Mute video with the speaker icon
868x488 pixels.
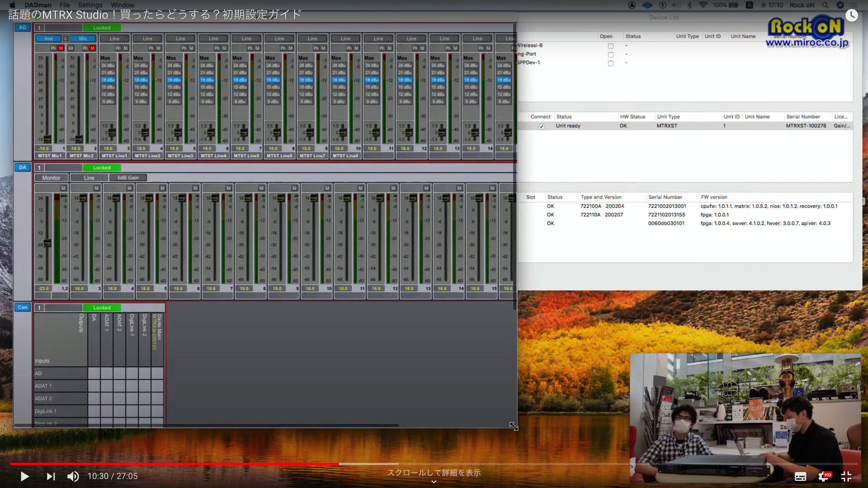(x=73, y=477)
